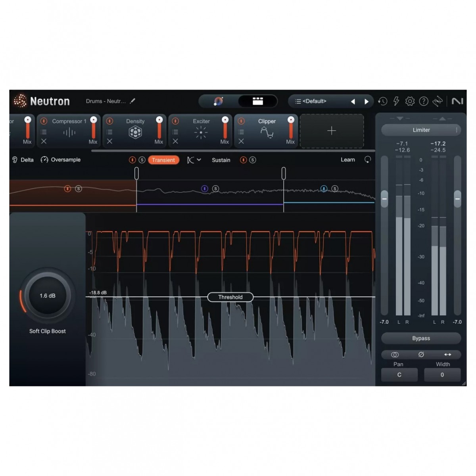This screenshot has height=476, width=476.
Task: Open settings with the gear icon
Action: 410,102
